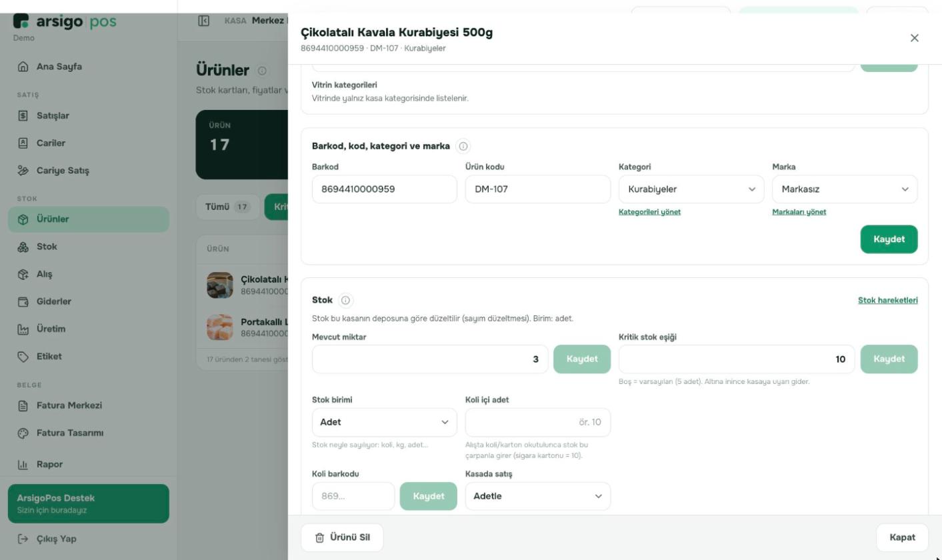Click the Etiket tag icon
The height and width of the screenshot is (560, 942).
[23, 357]
